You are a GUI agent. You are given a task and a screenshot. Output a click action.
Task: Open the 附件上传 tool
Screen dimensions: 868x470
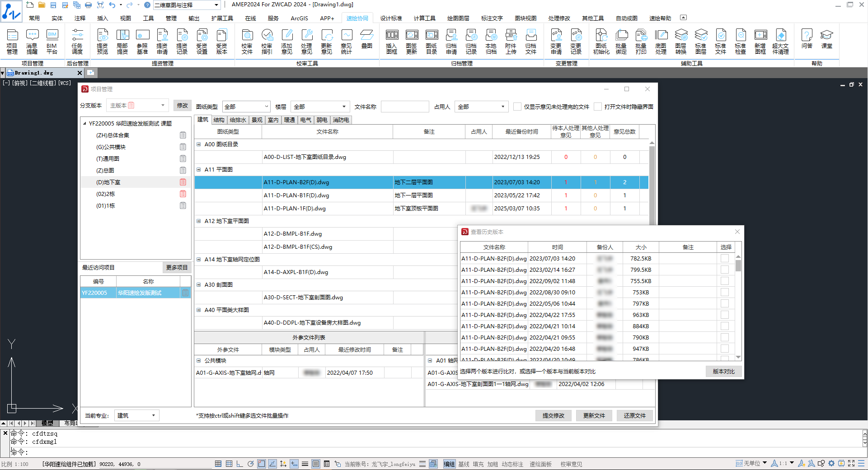click(511, 42)
